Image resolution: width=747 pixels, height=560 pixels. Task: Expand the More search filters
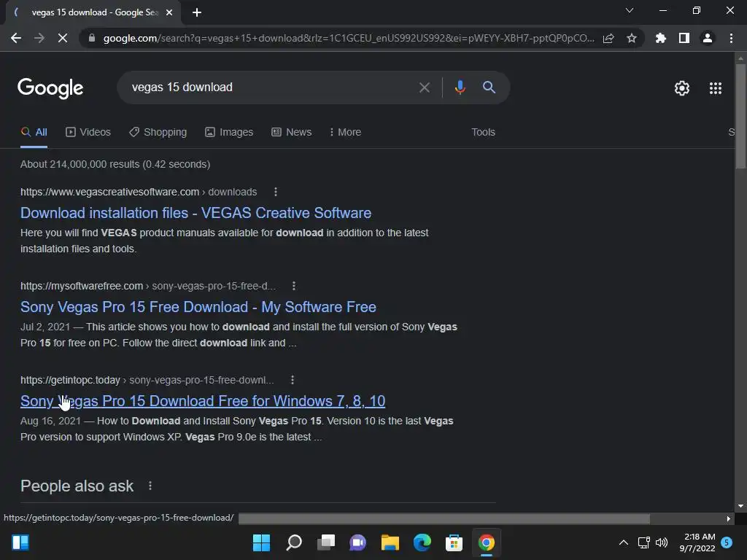coord(345,132)
